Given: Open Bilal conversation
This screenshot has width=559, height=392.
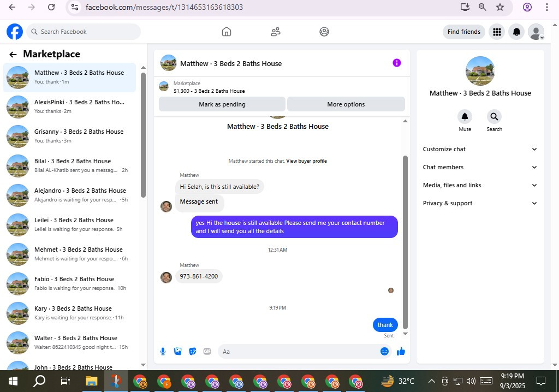Looking at the screenshot, I should click(x=69, y=166).
